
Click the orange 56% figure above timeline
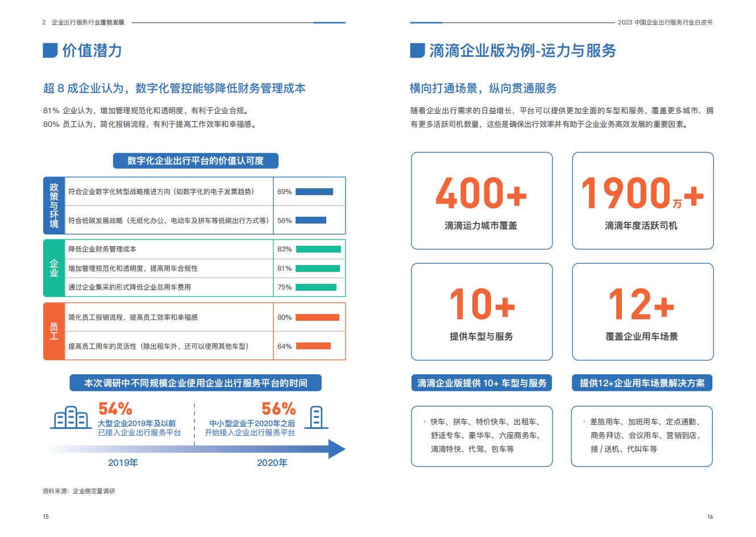[x=279, y=408]
